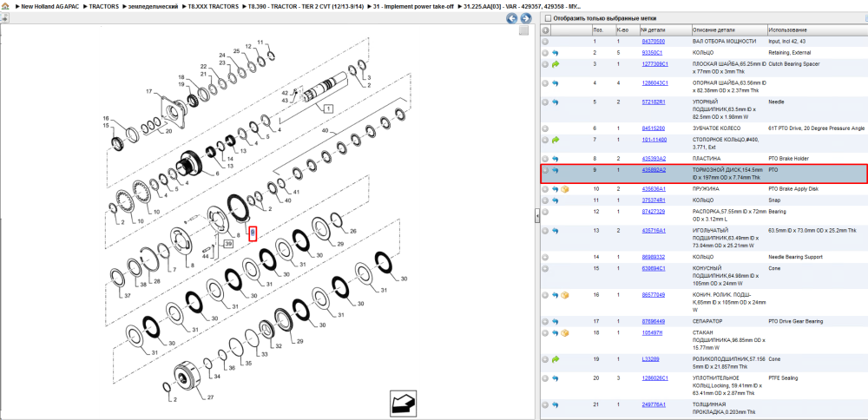
Task: Select boxed callout 39 in the diagram
Action: 228,244
